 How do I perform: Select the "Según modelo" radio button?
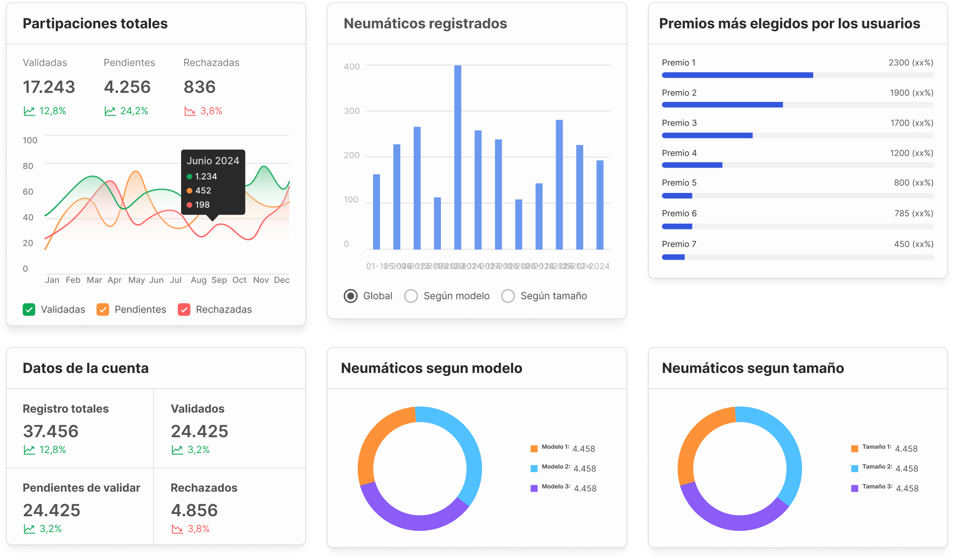(x=411, y=295)
